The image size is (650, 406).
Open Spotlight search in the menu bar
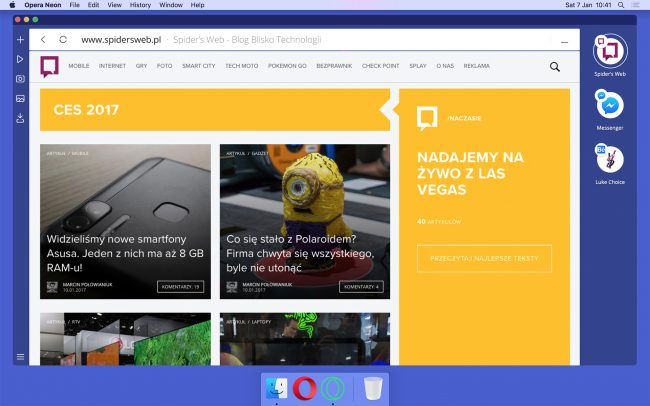pos(621,5)
